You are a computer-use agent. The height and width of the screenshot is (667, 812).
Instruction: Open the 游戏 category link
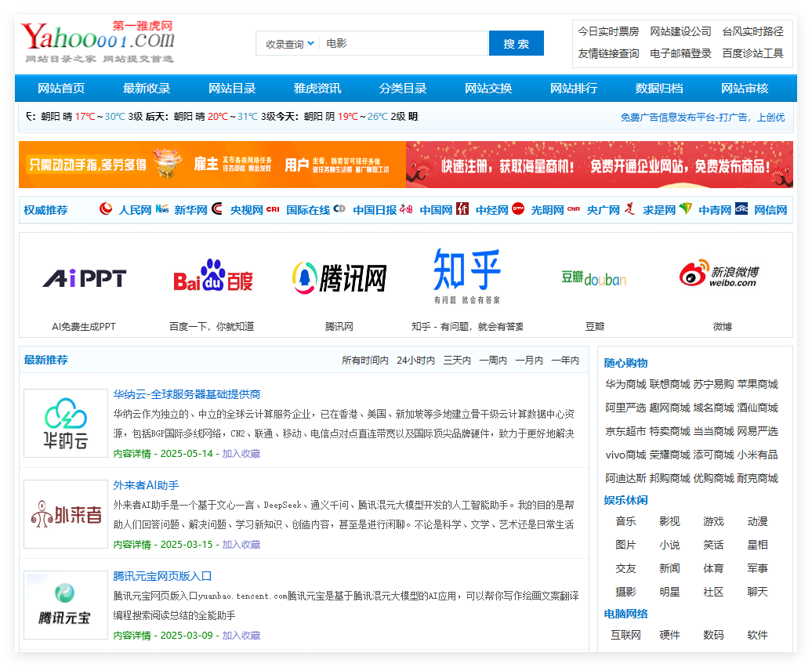tap(713, 521)
